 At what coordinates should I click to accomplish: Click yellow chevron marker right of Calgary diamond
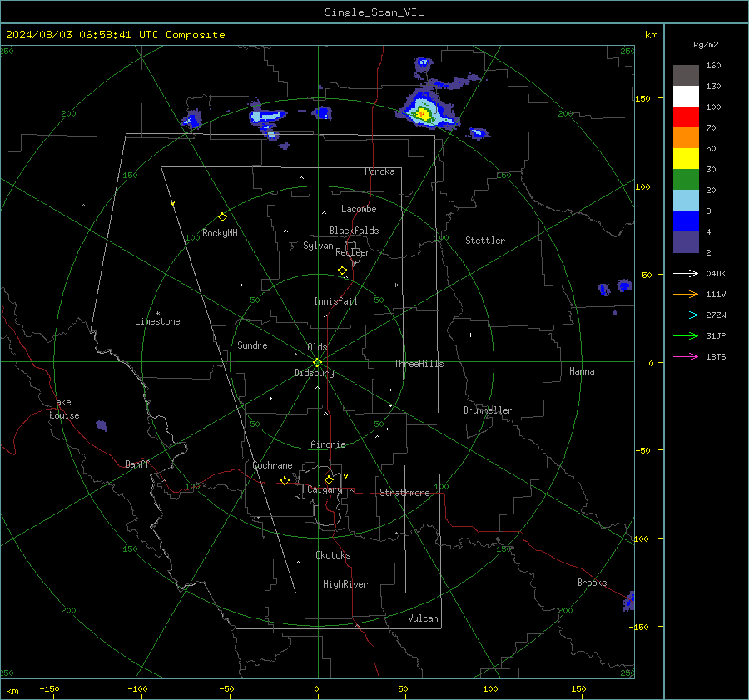(346, 476)
